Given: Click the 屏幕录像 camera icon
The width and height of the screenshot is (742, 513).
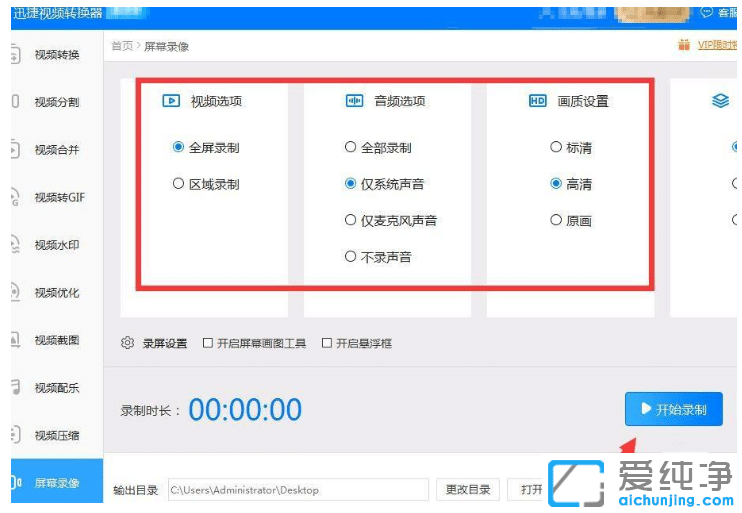Looking at the screenshot, I should tap(16, 482).
